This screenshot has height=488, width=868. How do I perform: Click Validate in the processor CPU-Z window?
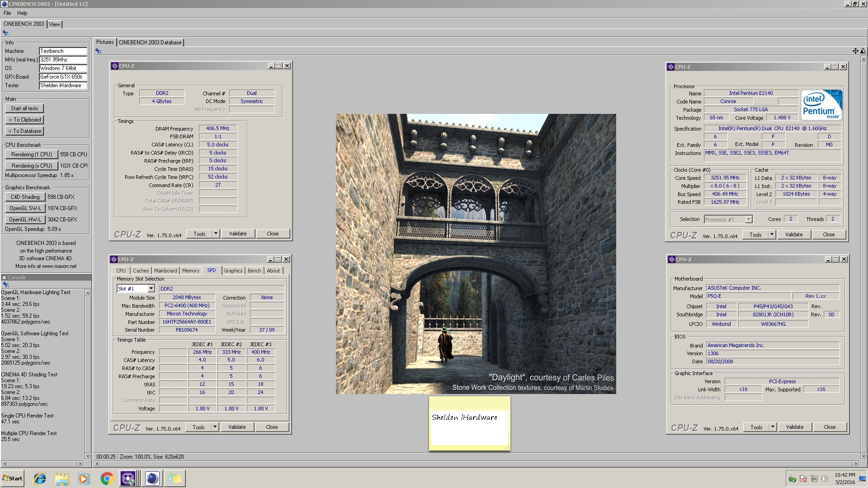pos(794,235)
